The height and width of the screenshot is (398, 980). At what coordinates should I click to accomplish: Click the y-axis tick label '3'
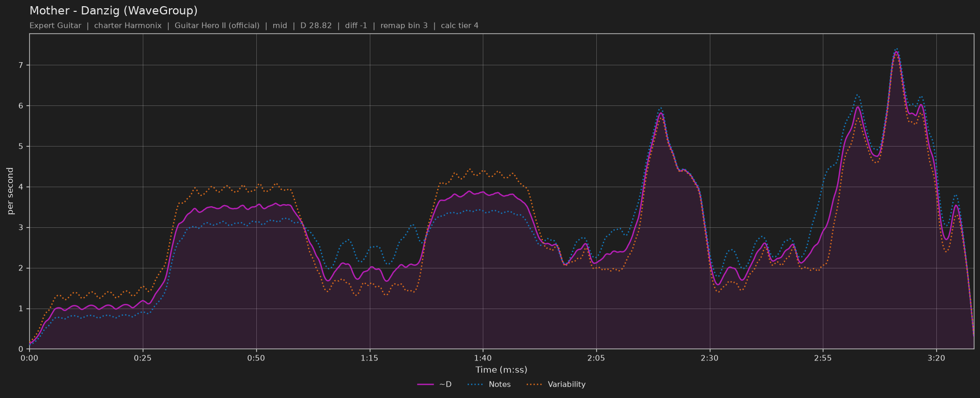(22, 228)
